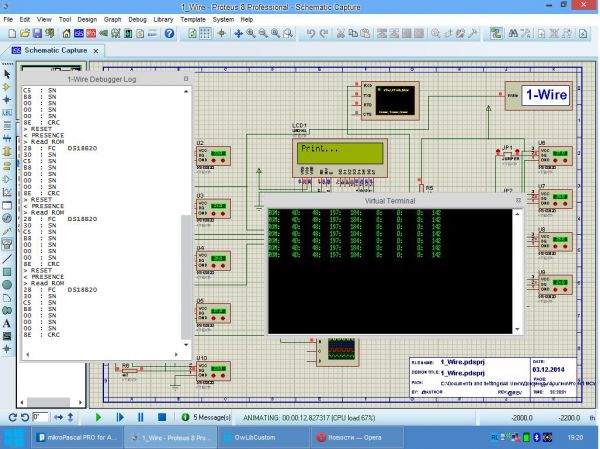Open the 5 Message(s) log indicator

pos(206,417)
